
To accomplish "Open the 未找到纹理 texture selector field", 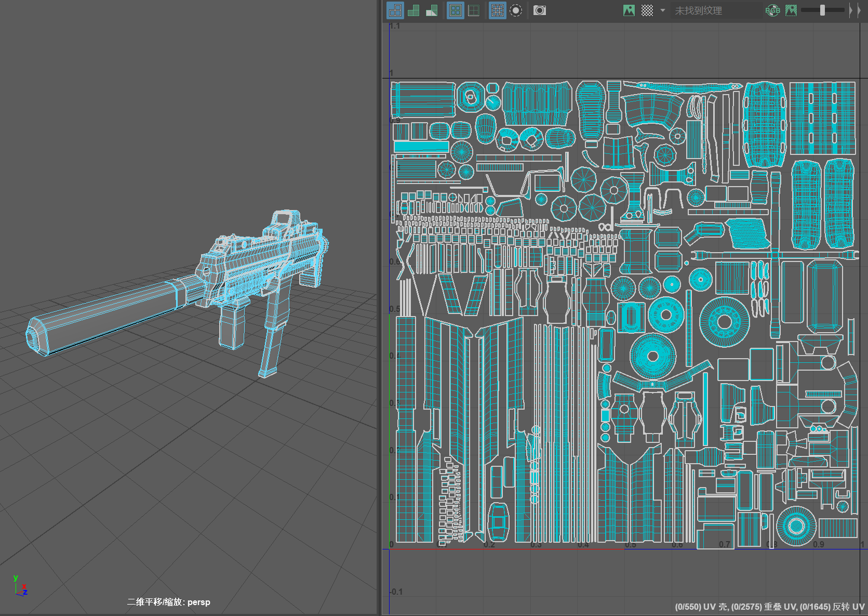I will [x=716, y=10].
